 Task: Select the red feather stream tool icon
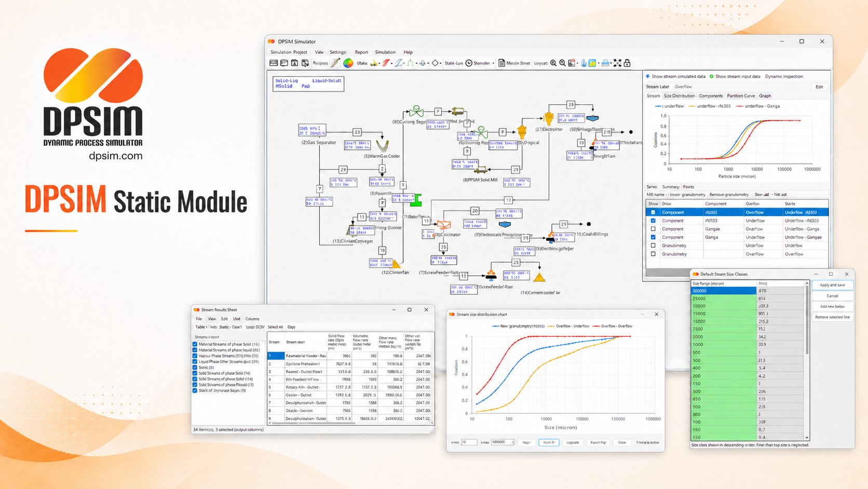(386, 63)
